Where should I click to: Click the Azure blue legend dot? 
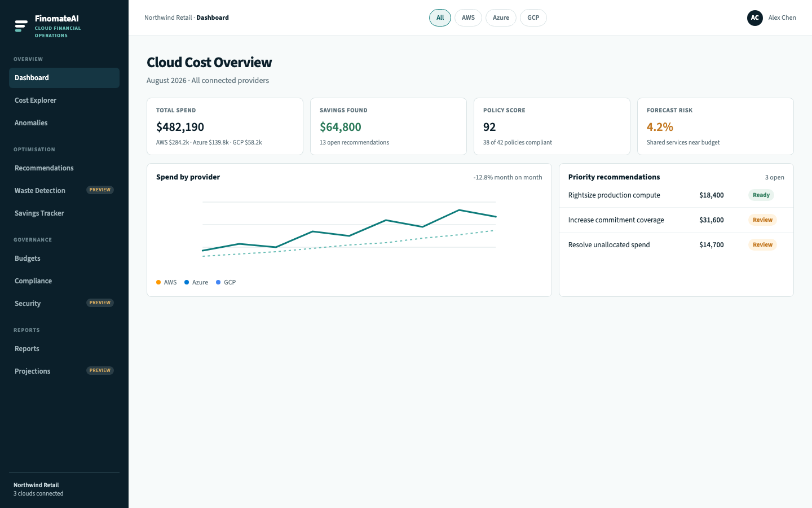coord(187,282)
